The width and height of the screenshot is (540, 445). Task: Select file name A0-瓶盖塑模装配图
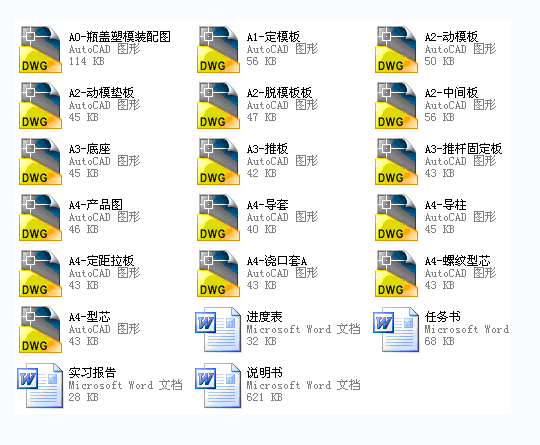(120, 37)
